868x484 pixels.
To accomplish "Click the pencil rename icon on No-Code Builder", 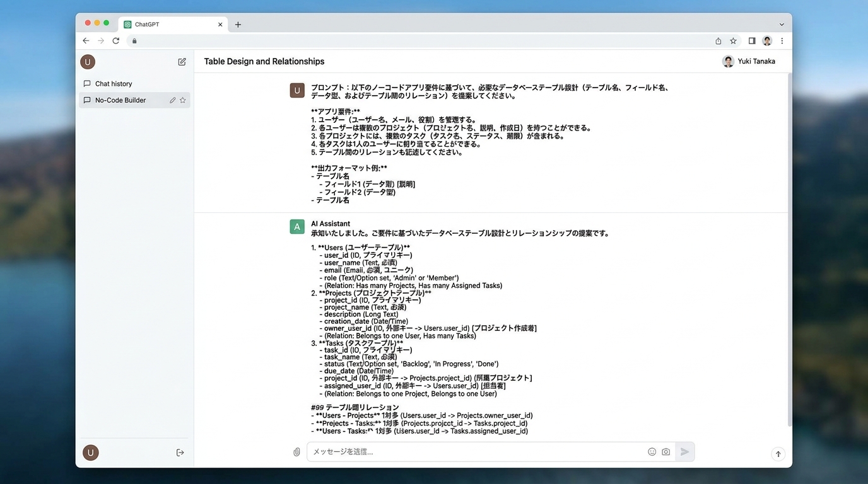I will tap(172, 100).
